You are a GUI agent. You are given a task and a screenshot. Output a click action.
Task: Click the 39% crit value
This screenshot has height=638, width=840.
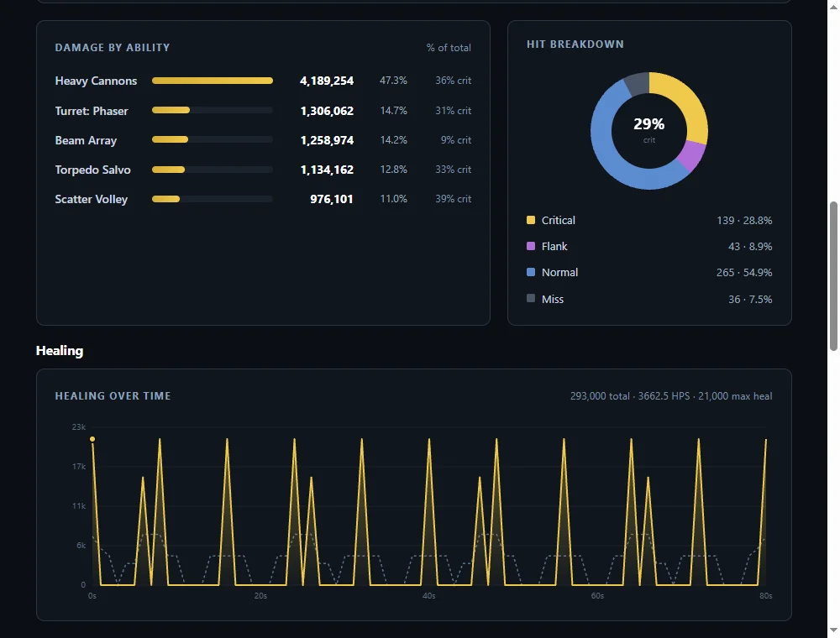pos(454,199)
